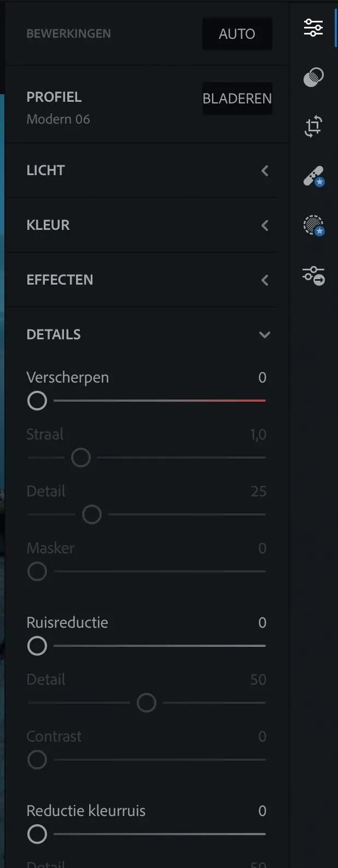
Task: Click the Masker slider handle
Action: pyautogui.click(x=37, y=571)
